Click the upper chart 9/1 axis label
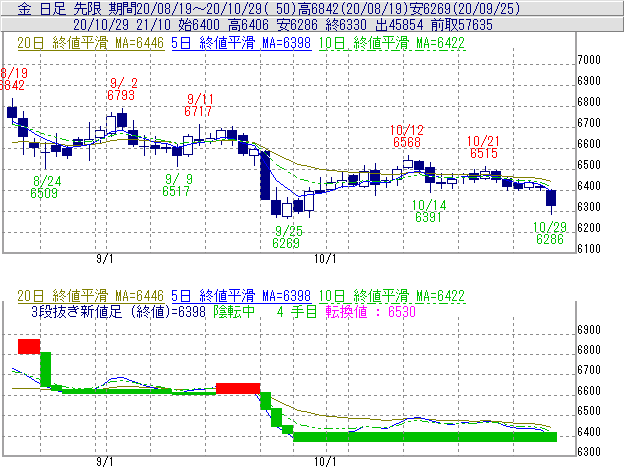 105,259
